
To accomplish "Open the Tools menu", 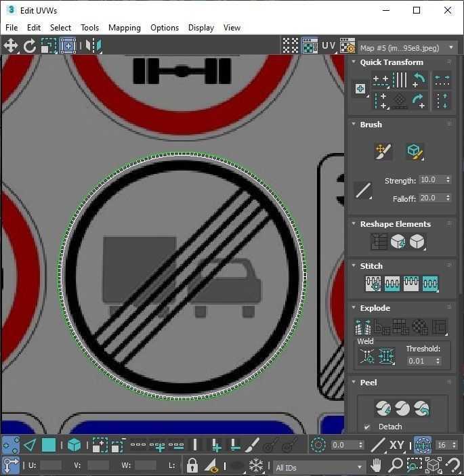I will point(89,28).
